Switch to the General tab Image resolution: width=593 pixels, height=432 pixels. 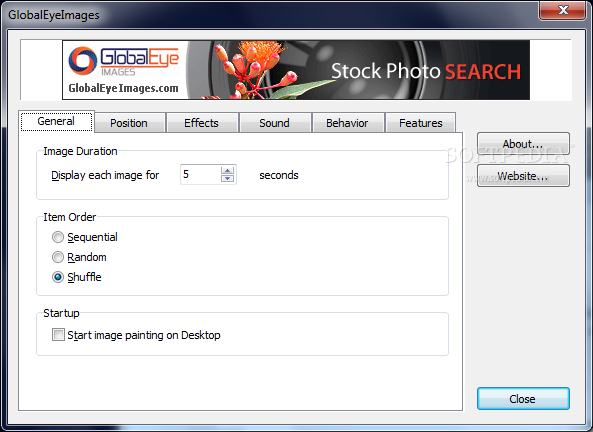tap(56, 121)
